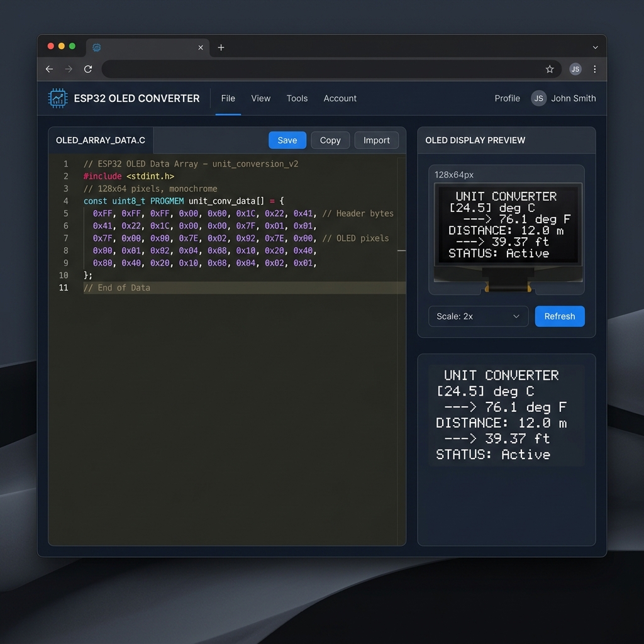The image size is (644, 644).
Task: Open a new tab with the plus icon
Action: coord(221,48)
